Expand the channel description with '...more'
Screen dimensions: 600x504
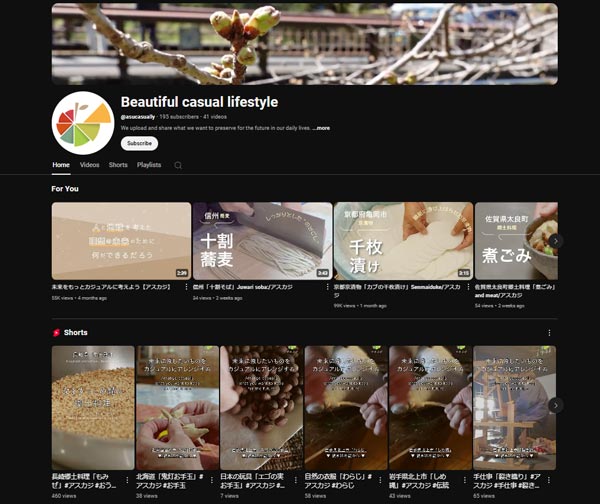(321, 128)
